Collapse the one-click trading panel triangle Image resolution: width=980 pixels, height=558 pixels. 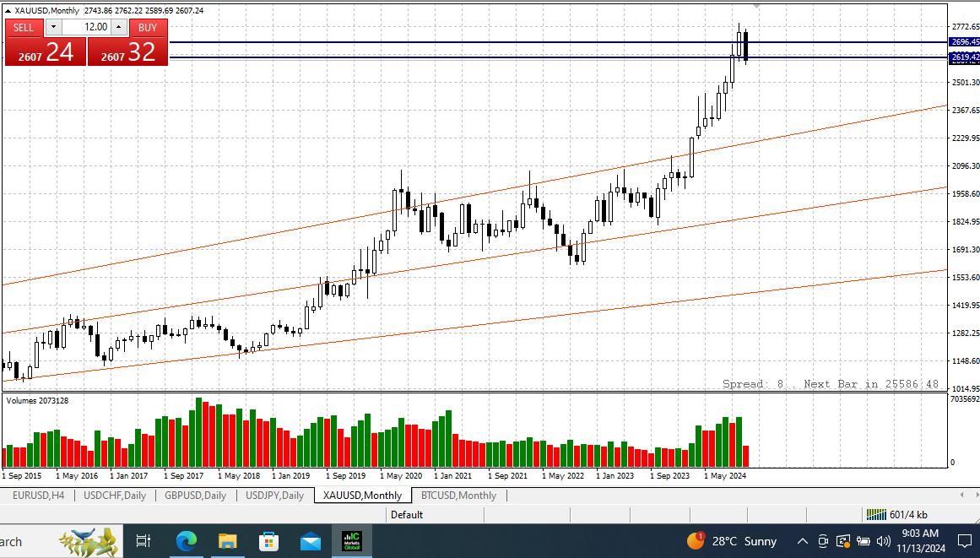click(8, 11)
